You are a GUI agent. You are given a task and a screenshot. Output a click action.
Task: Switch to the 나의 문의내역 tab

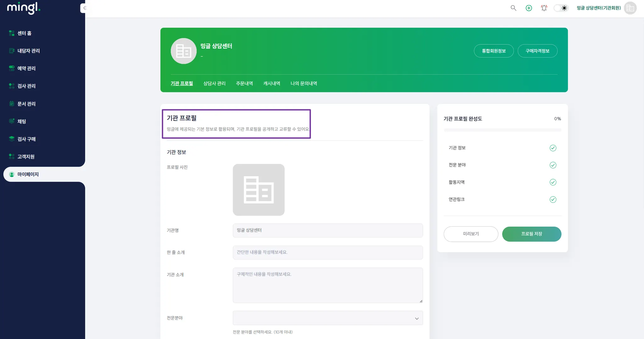tap(304, 83)
